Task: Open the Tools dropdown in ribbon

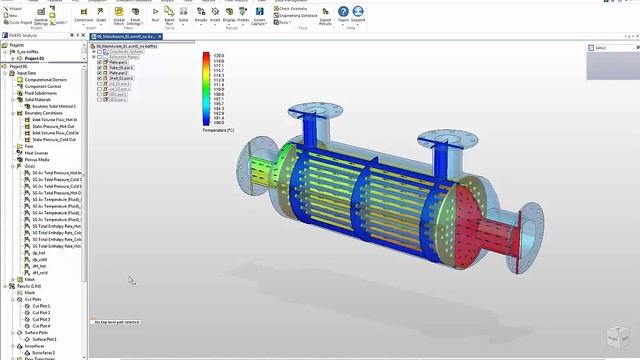Action: (x=282, y=22)
